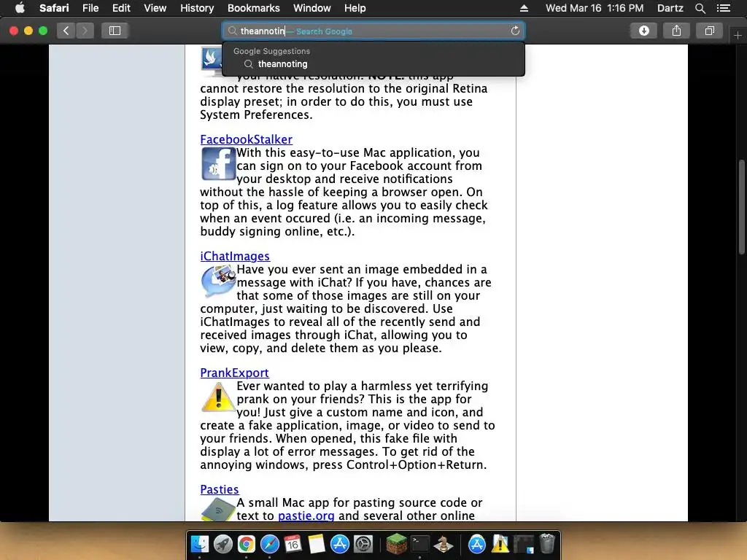Open the Window menu

[x=312, y=8]
